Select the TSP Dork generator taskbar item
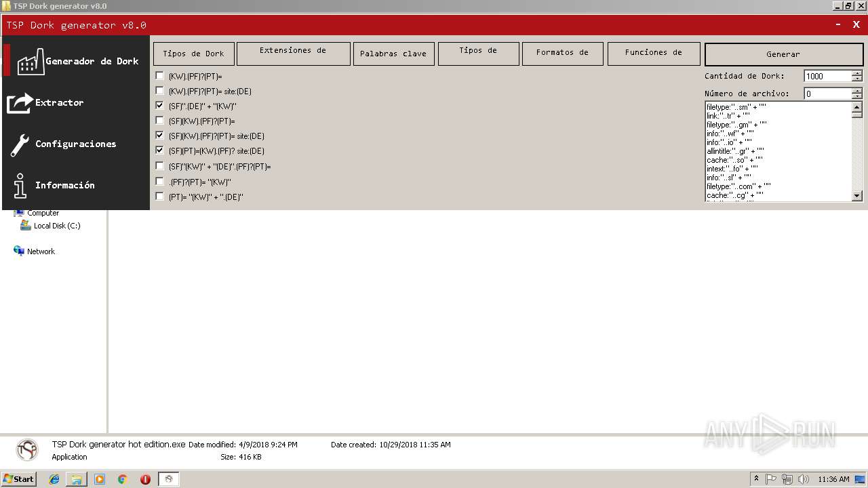Viewport: 868px width, 488px height. [x=168, y=479]
